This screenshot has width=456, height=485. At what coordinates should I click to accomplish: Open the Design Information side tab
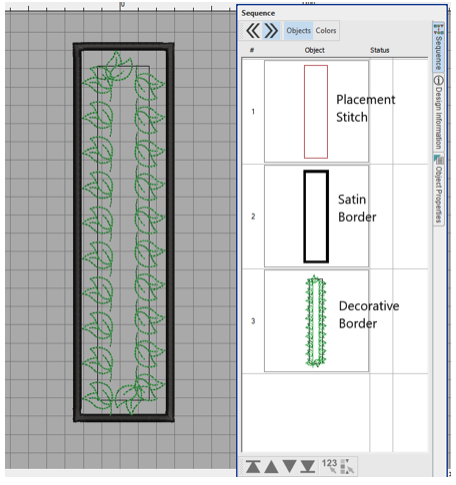pos(439,113)
